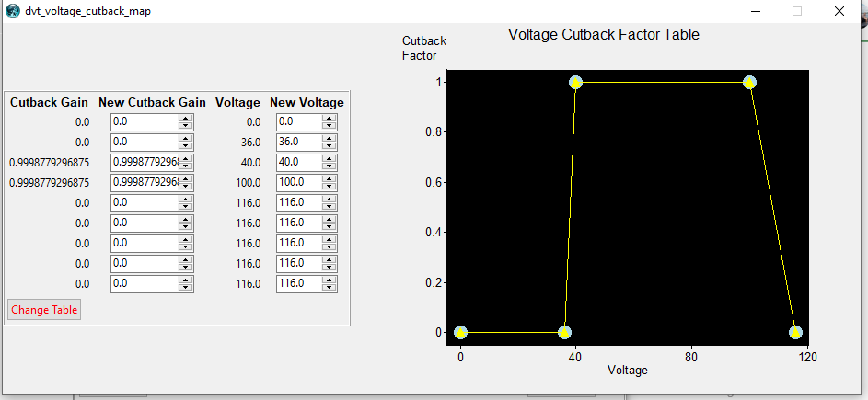Minimize the dvt_voltage_cutback_map window
This screenshot has height=400, width=868.
tap(755, 11)
